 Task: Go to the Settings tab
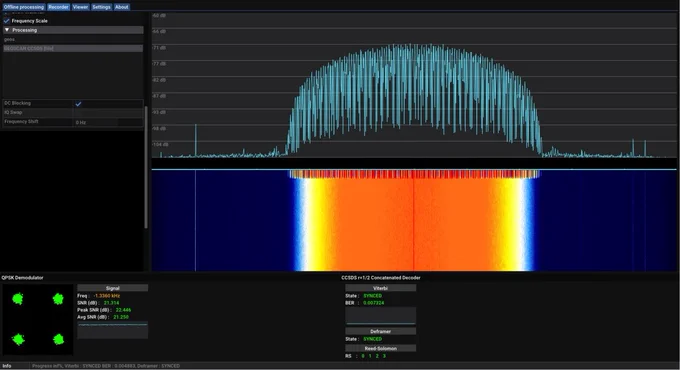[x=101, y=7]
